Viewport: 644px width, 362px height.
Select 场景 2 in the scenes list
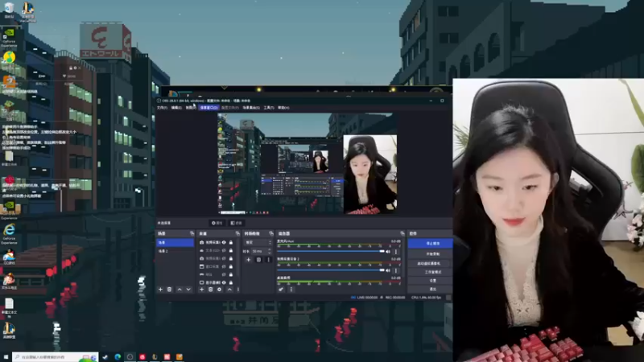tap(175, 251)
